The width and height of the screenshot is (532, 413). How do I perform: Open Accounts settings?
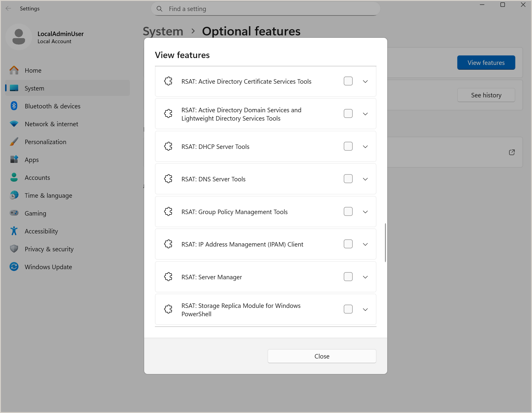pos(37,177)
